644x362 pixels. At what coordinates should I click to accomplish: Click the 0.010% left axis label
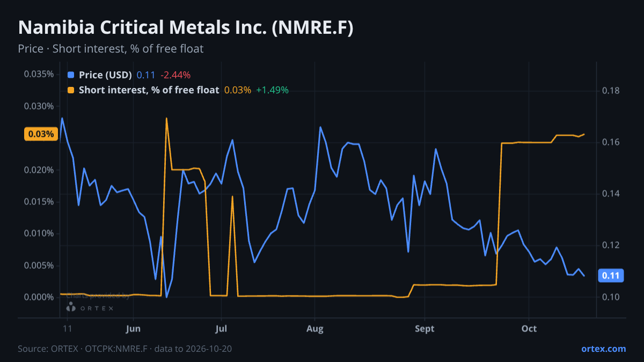(x=39, y=233)
